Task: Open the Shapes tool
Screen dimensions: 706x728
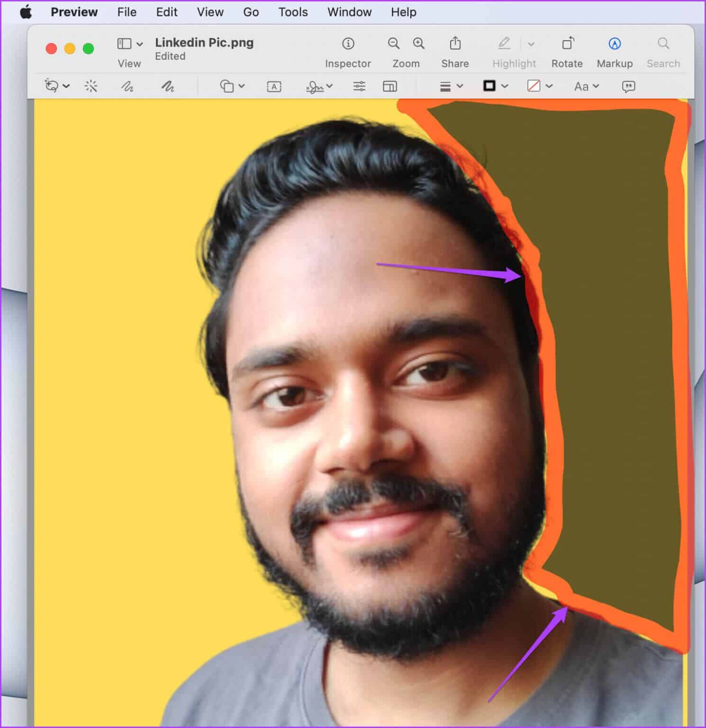Action: pos(227,86)
